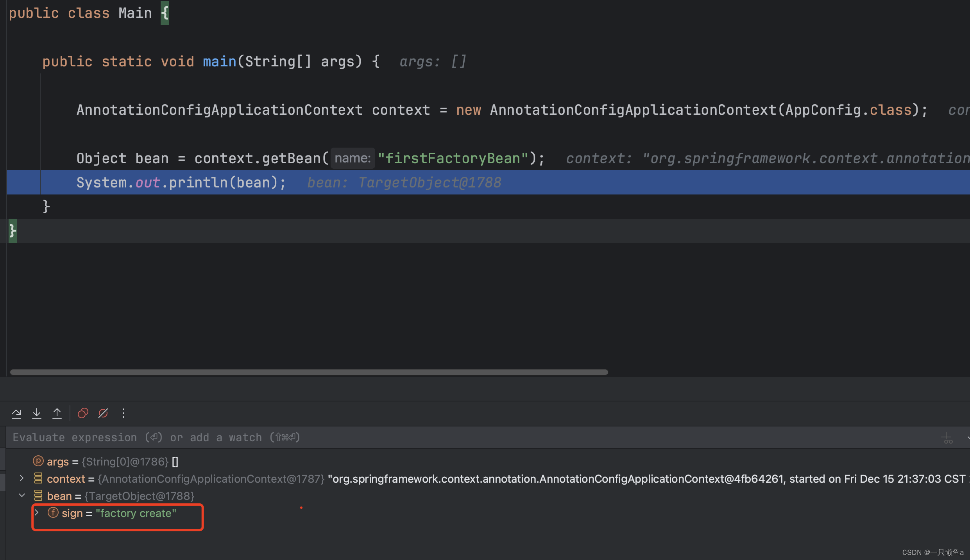Click the horizontal editor scrollbar
This screenshot has width=970, height=560.
tap(309, 372)
